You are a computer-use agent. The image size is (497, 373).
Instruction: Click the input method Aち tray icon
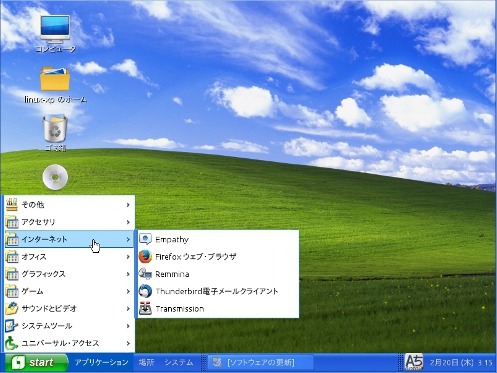414,362
